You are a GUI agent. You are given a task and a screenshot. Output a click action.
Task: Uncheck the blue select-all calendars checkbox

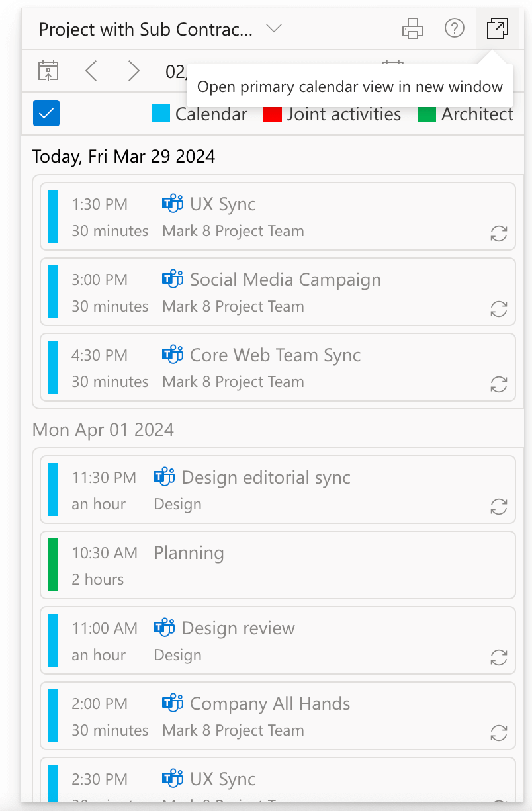click(x=46, y=114)
